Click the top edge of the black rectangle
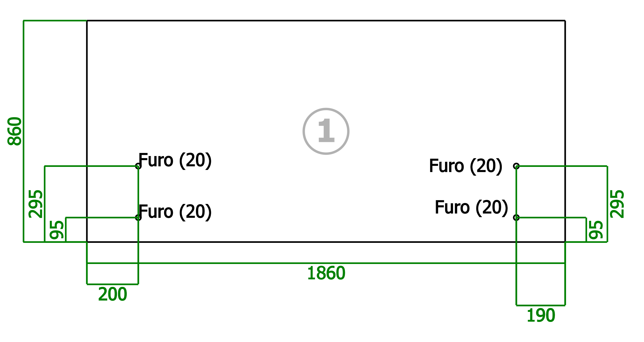The height and width of the screenshot is (342, 644). click(x=326, y=21)
